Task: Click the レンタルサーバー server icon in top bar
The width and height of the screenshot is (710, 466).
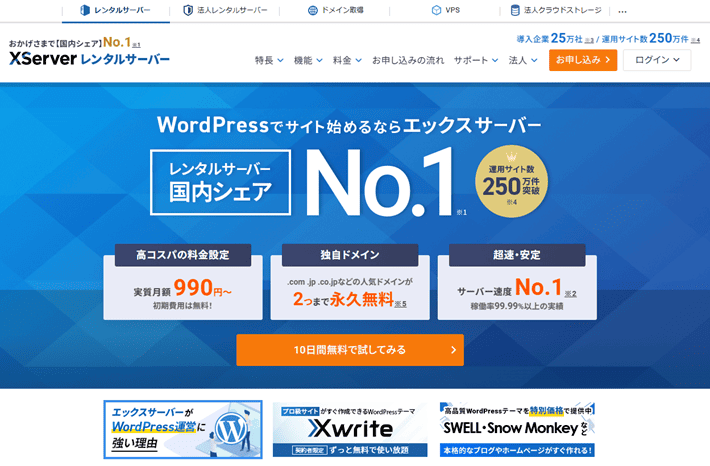Action: click(x=85, y=10)
